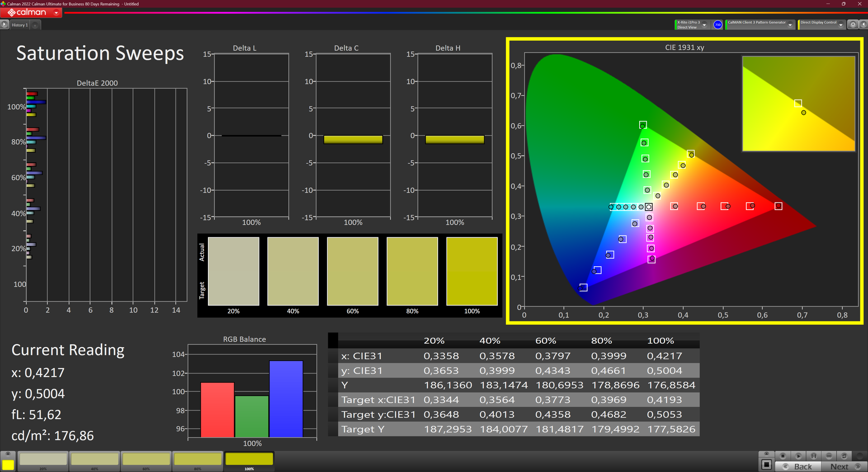The image size is (868, 472).
Task: Click the yellow bar in Delta H chart
Action: click(455, 140)
